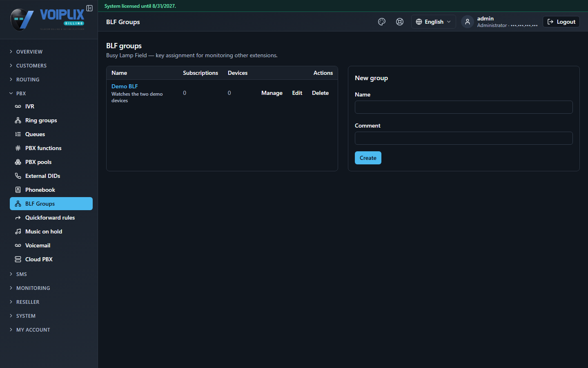
Task: Click the Queues list icon
Action: click(x=18, y=134)
